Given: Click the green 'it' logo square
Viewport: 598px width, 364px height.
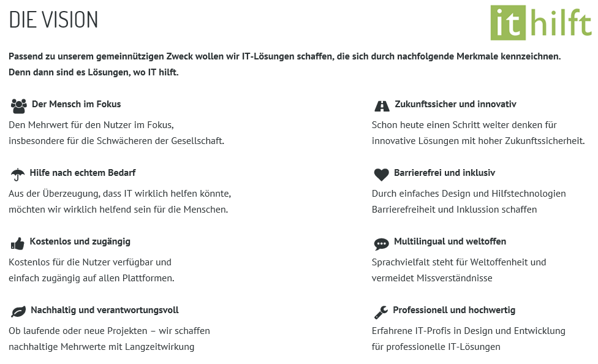Looking at the screenshot, I should point(509,23).
